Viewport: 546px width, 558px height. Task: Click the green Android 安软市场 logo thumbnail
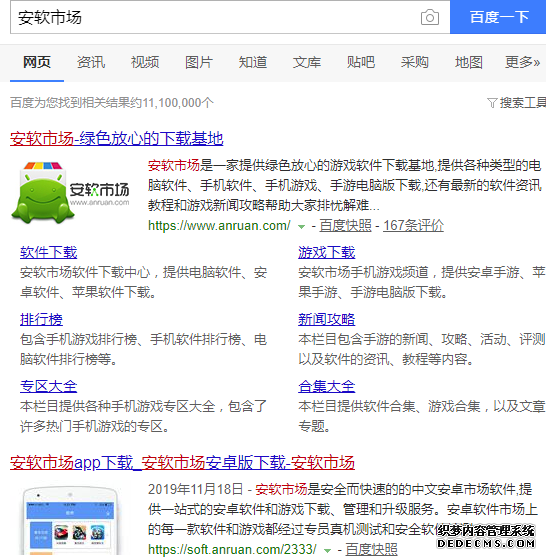pyautogui.click(x=70, y=193)
